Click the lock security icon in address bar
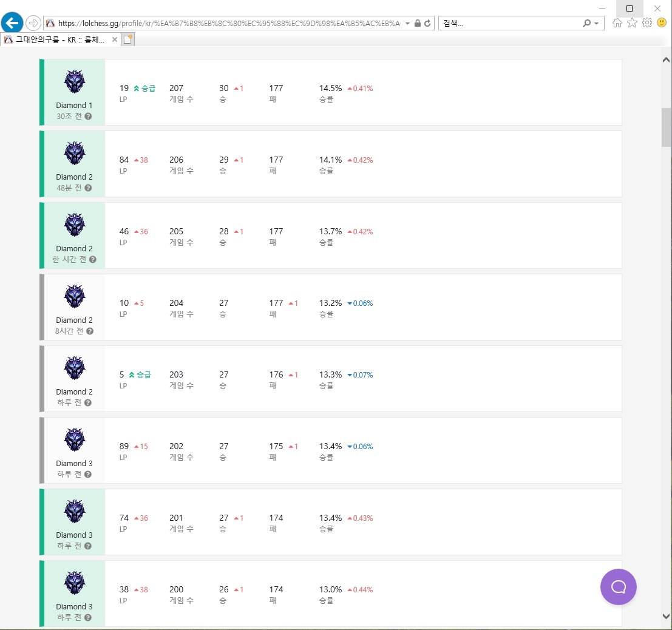Viewport: 672px width, 630px height. (417, 23)
